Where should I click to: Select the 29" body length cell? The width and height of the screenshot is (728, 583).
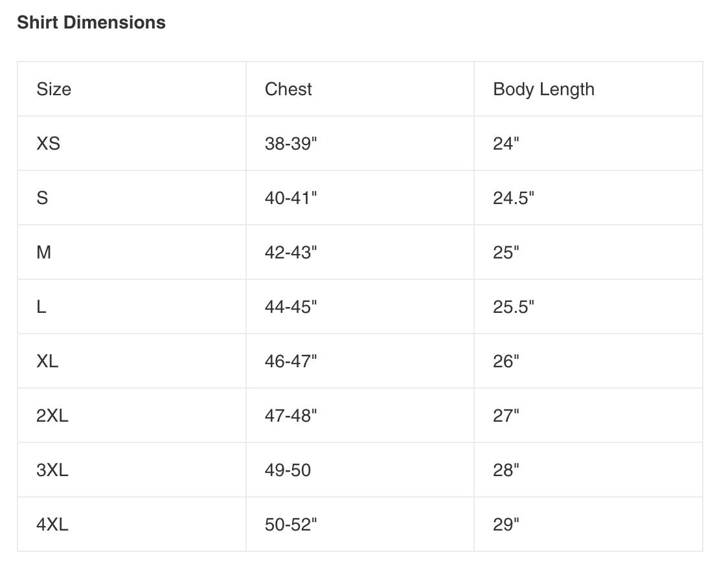(506, 525)
